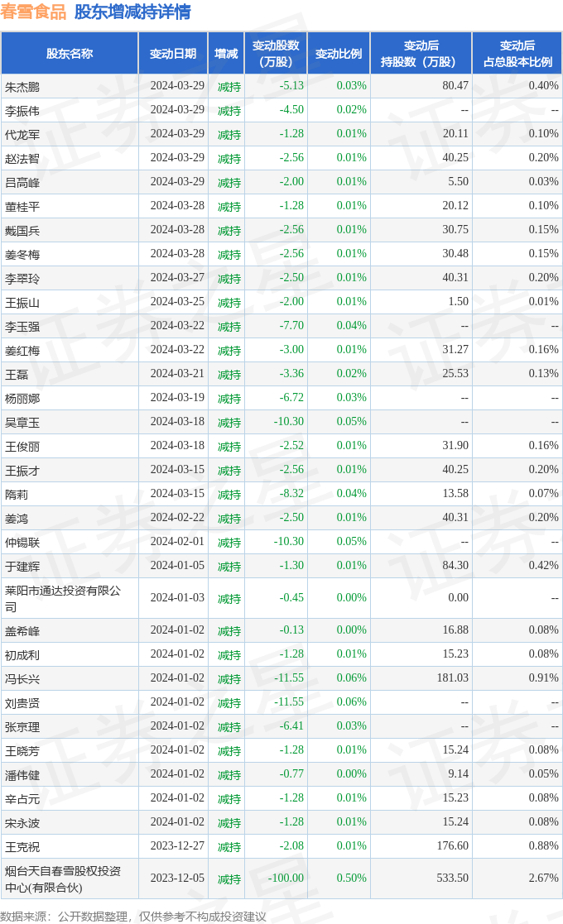Select shareholder name 姜红梅

pyautogui.click(x=22, y=351)
